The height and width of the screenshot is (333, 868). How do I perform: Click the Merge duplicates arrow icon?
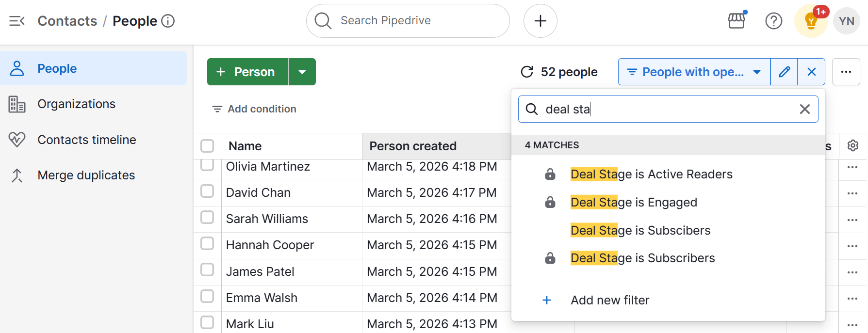click(17, 175)
